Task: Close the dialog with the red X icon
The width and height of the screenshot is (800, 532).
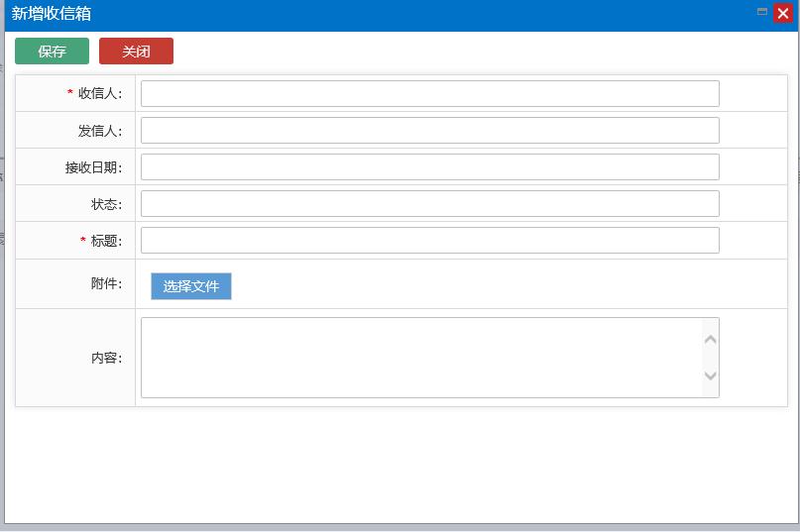Action: tap(782, 13)
